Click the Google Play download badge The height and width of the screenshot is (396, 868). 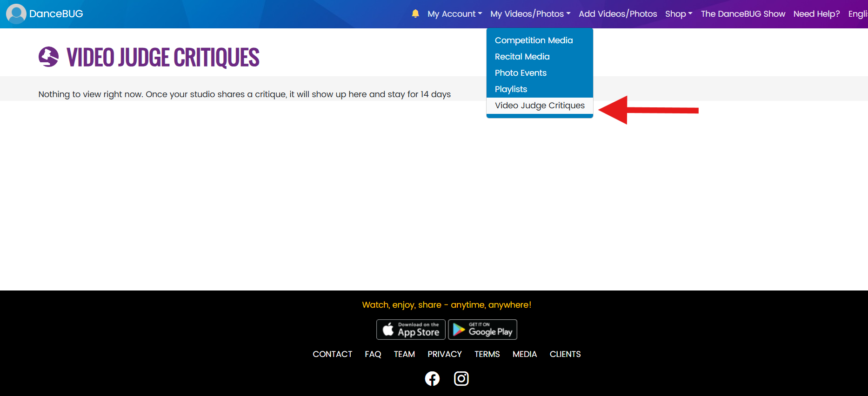tap(482, 330)
